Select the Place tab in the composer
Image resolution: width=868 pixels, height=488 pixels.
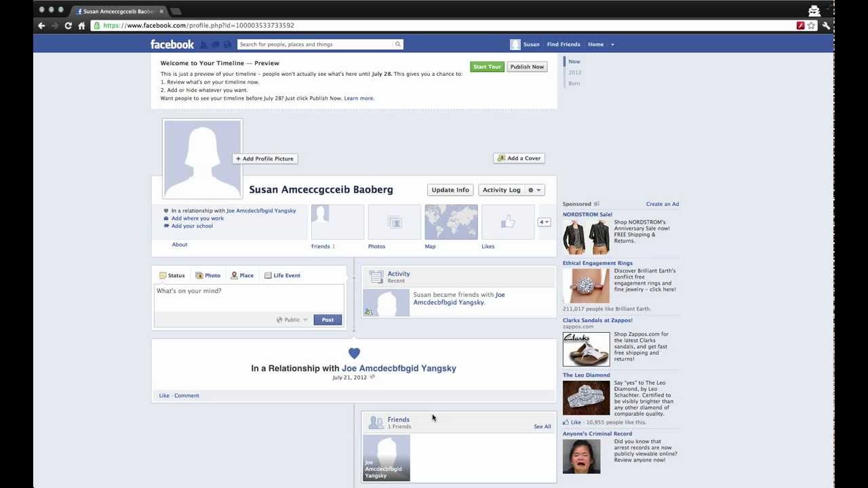tap(242, 276)
